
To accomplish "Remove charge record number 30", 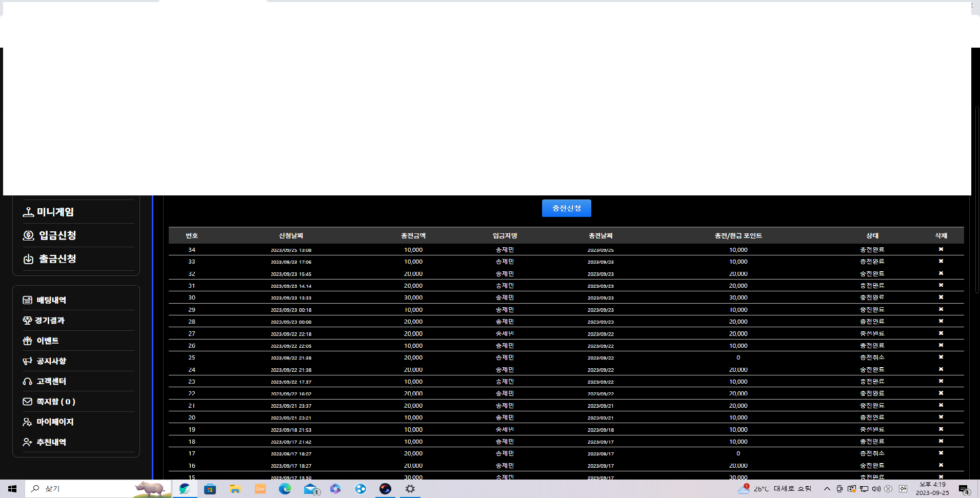I will pyautogui.click(x=941, y=297).
